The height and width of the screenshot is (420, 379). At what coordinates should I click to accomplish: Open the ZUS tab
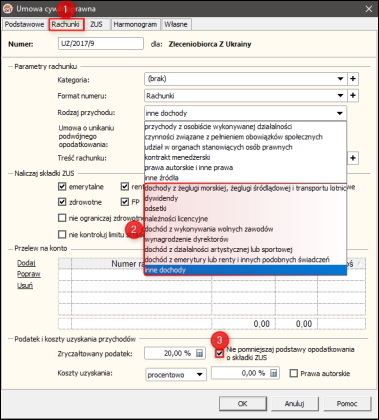pyautogui.click(x=96, y=24)
